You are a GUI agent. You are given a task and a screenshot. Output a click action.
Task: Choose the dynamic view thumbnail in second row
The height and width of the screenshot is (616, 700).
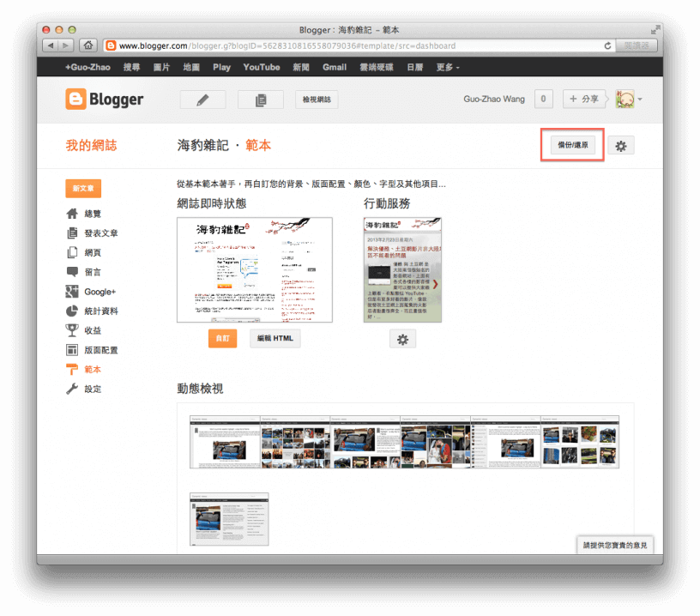229,519
